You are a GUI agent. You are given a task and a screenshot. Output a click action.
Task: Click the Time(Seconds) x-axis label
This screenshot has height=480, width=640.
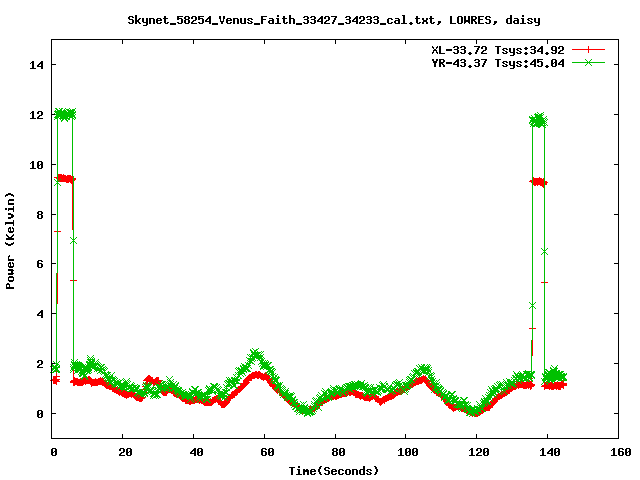334,471
